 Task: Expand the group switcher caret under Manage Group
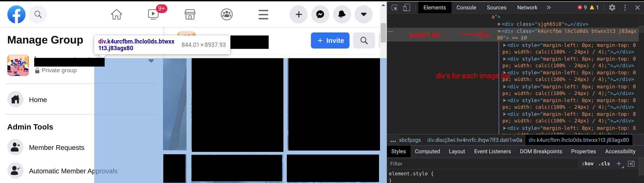(151, 61)
